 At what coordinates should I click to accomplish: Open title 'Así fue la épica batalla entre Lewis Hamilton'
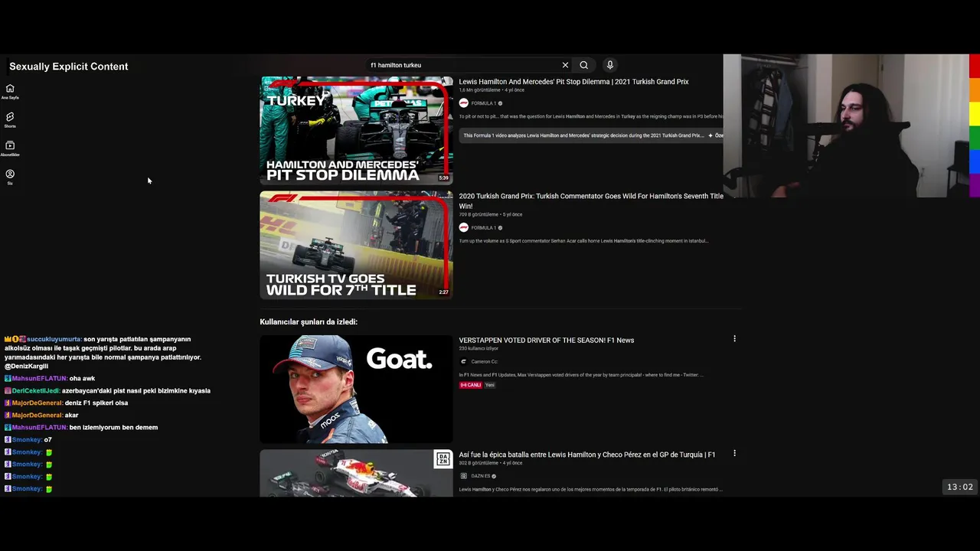pos(586,455)
